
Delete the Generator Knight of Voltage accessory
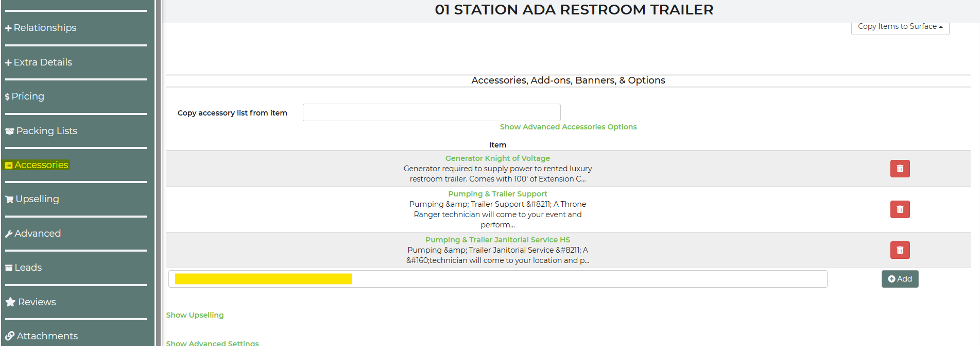[900, 169]
